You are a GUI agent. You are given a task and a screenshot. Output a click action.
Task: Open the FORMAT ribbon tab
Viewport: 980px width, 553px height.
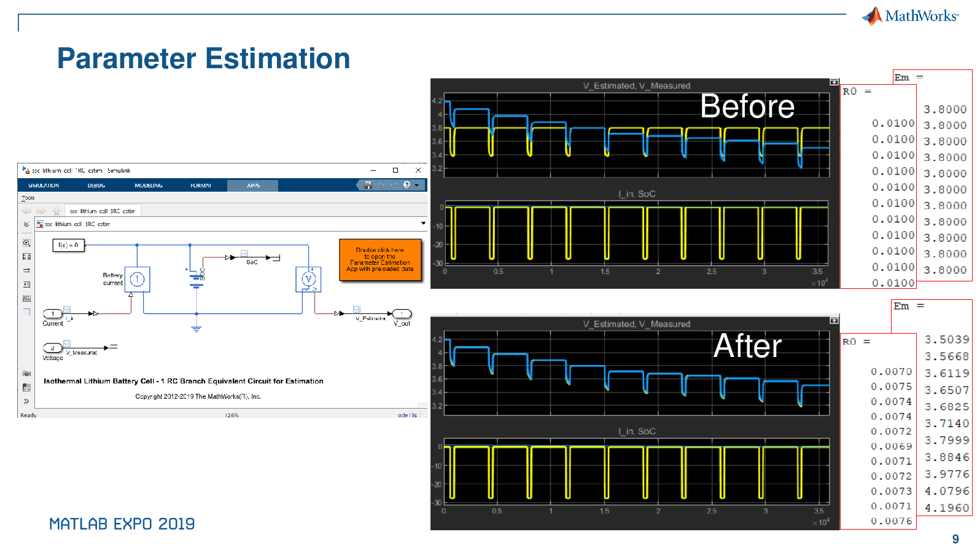[x=201, y=186]
